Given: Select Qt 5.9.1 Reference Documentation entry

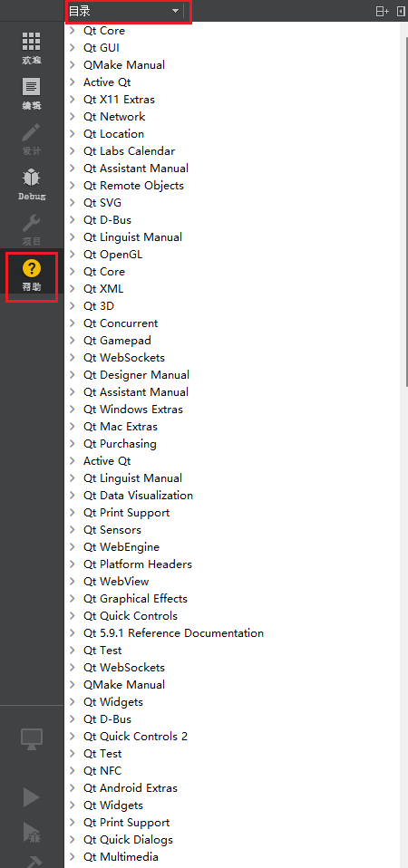Looking at the screenshot, I should tap(173, 632).
